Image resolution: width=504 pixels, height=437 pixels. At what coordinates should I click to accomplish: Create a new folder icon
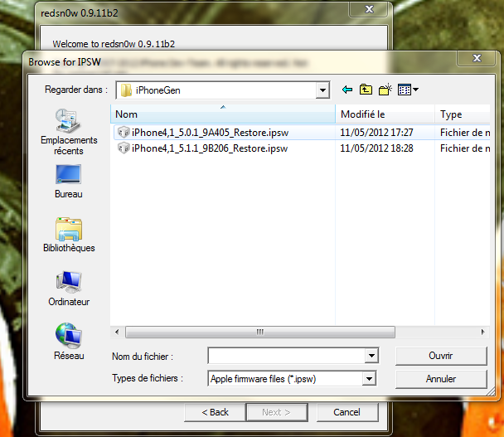click(385, 90)
